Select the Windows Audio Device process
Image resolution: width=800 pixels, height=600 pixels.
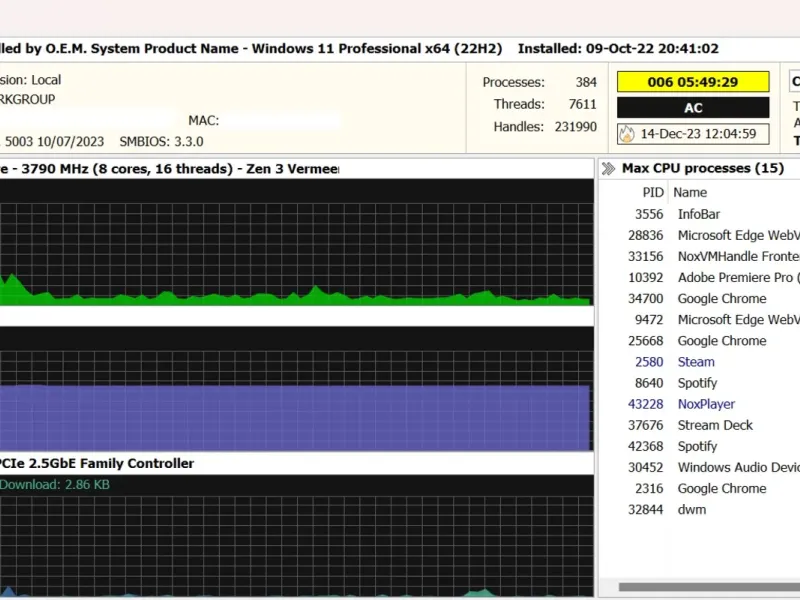coord(738,467)
